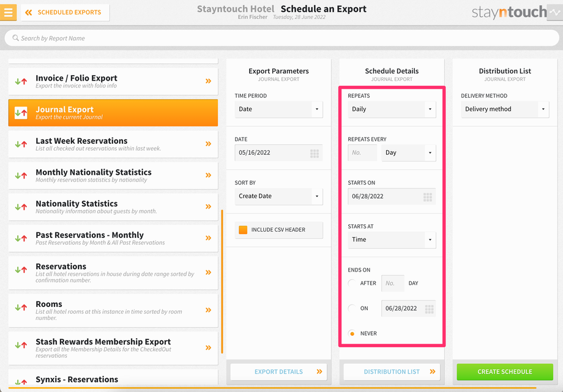Click the Rooms report title
Screen dimensions: 563x392
point(49,304)
